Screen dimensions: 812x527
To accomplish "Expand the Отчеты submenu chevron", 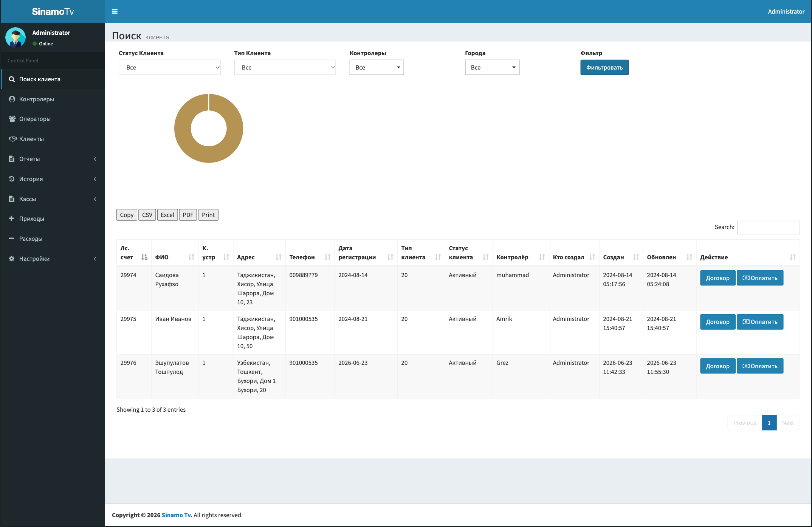I will (95, 159).
